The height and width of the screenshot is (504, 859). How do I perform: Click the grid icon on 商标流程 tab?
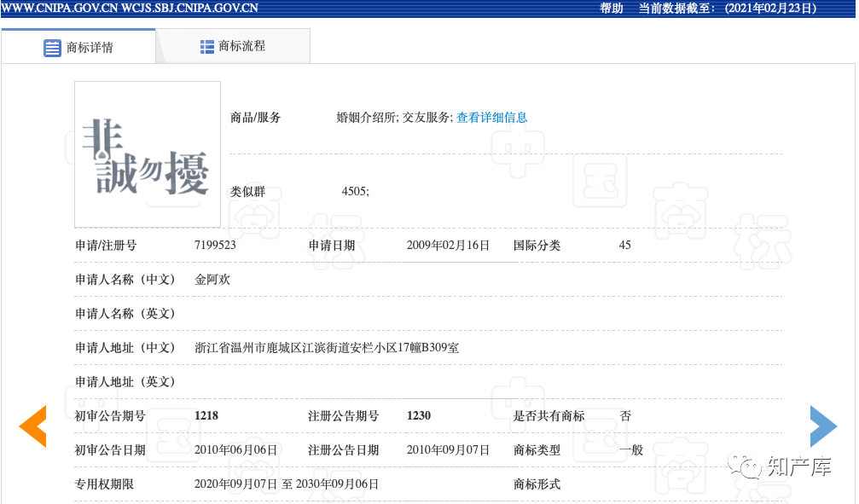[x=207, y=46]
